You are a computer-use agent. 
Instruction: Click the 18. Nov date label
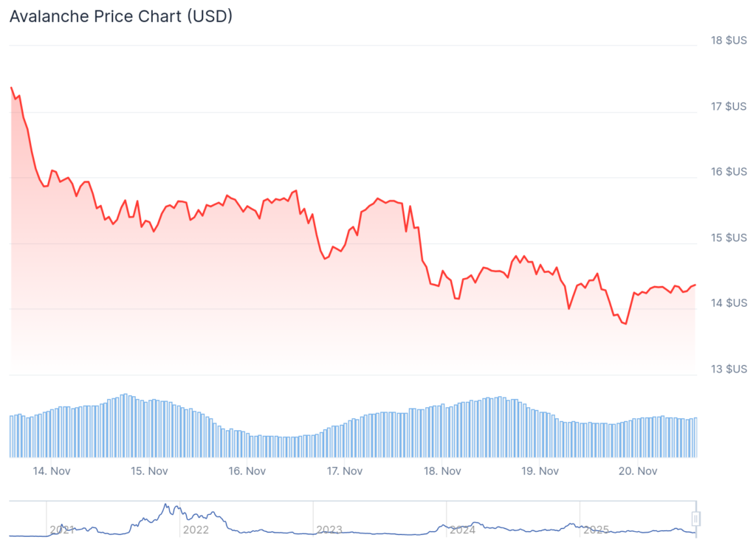pyautogui.click(x=441, y=471)
